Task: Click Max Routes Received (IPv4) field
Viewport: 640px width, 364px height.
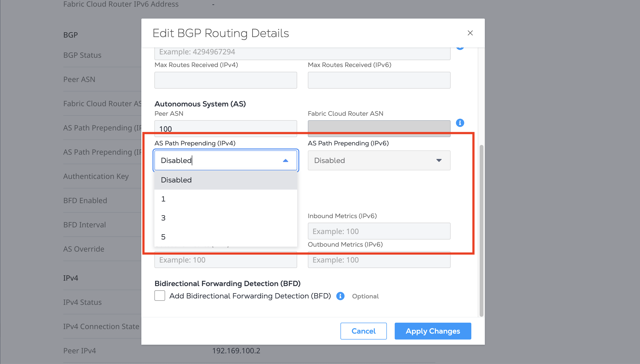Action: [x=226, y=80]
